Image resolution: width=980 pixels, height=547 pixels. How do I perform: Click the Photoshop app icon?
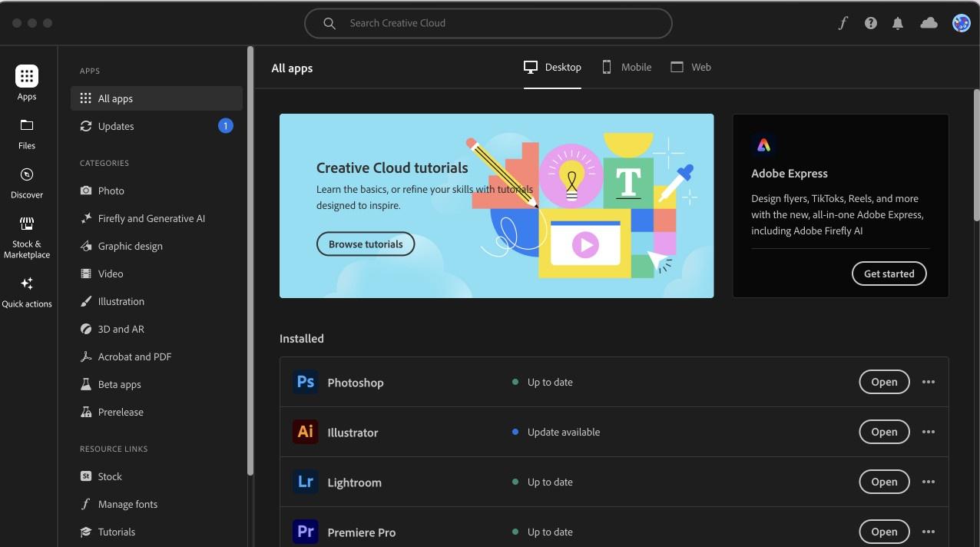(306, 382)
